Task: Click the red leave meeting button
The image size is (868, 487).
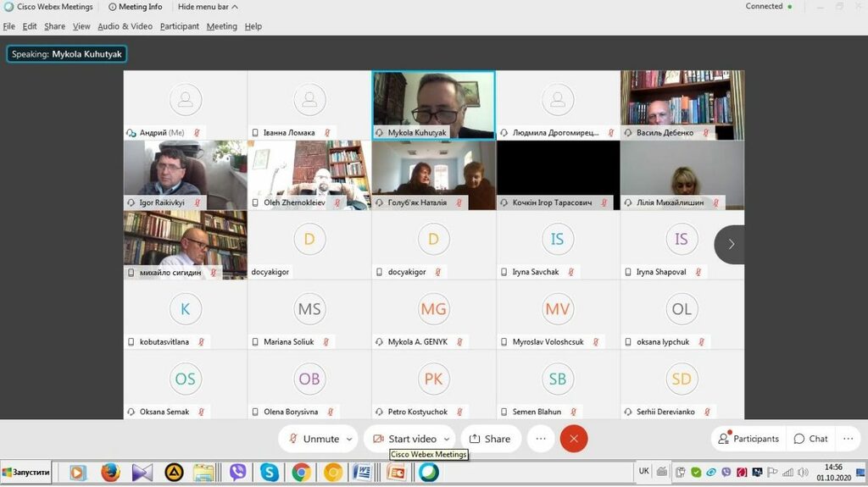Action: pyautogui.click(x=574, y=439)
